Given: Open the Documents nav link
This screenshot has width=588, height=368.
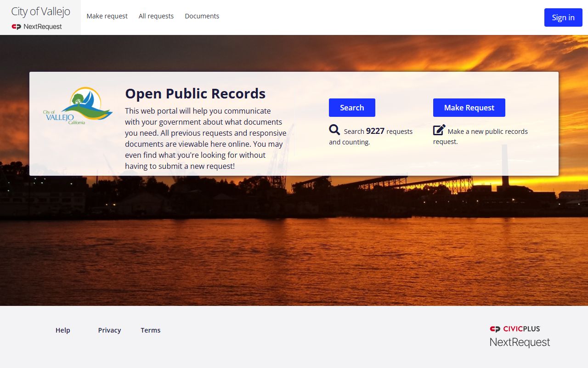Looking at the screenshot, I should (202, 16).
